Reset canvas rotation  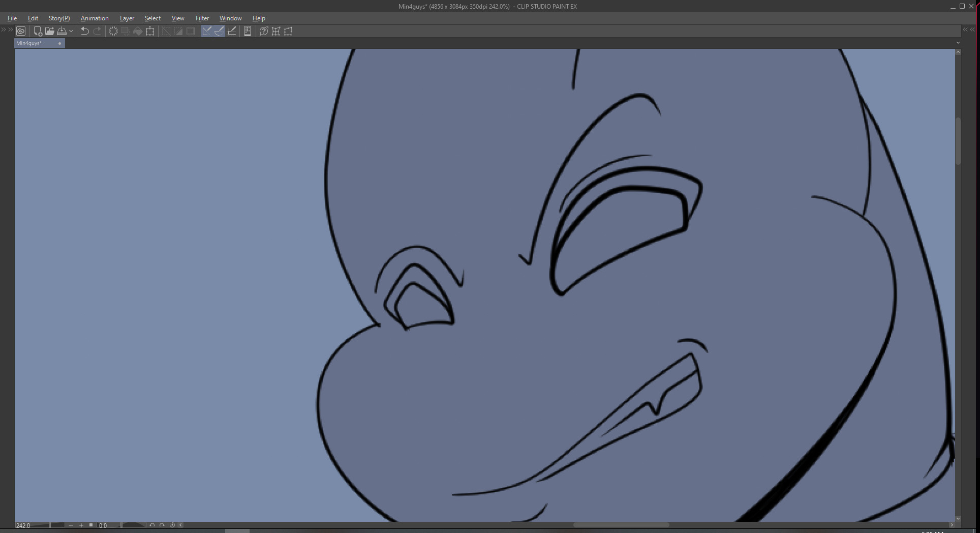172,525
